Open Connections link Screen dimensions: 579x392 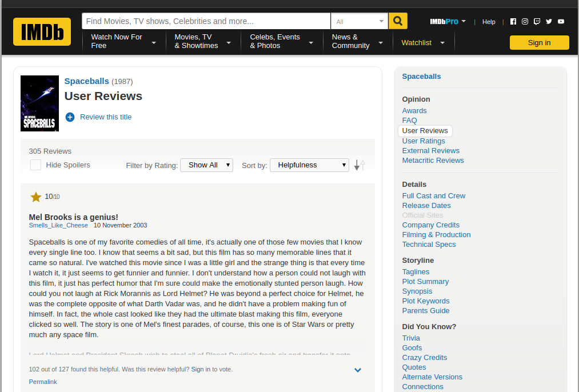click(x=423, y=387)
